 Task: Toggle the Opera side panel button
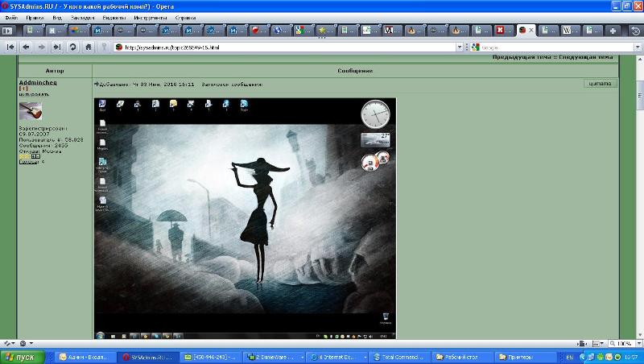(x=7, y=31)
